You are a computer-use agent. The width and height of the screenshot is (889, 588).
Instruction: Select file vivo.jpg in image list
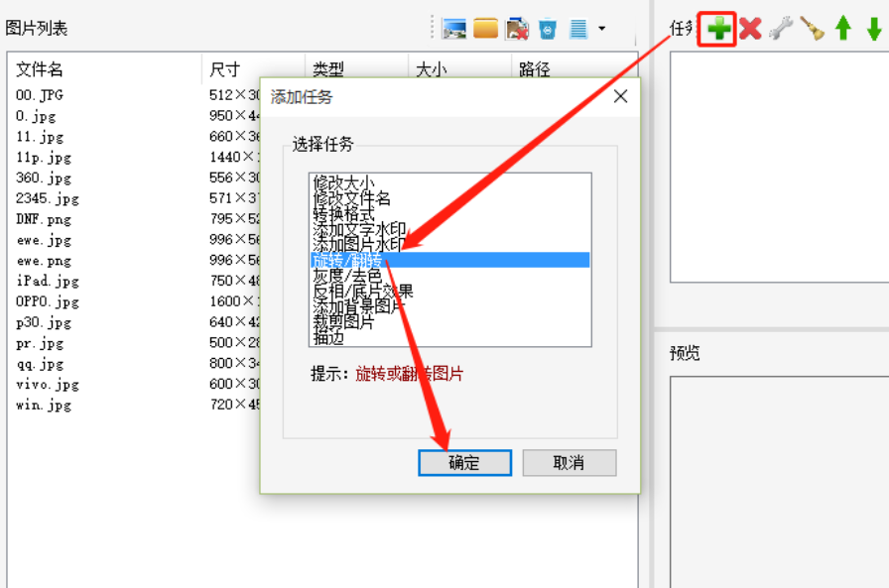[x=48, y=384]
